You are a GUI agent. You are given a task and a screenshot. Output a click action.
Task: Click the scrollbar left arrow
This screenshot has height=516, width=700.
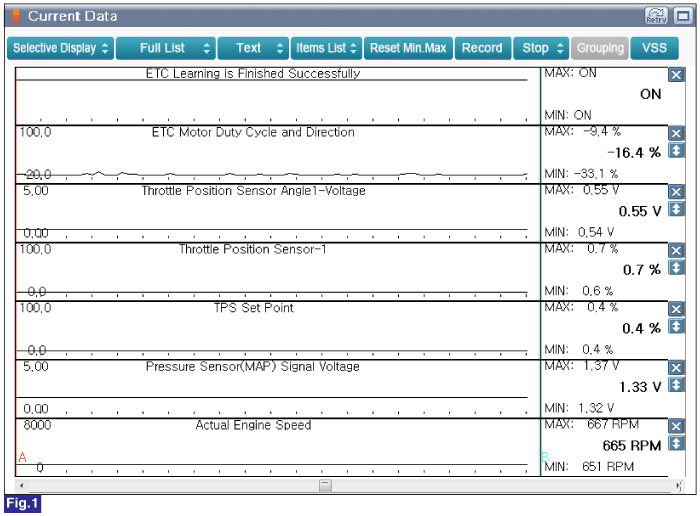(x=21, y=485)
